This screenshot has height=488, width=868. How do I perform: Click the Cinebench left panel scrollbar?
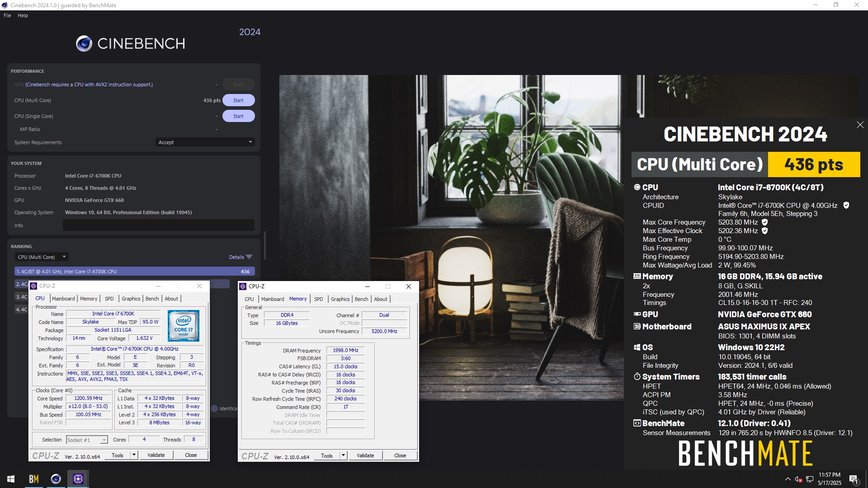coord(265,245)
